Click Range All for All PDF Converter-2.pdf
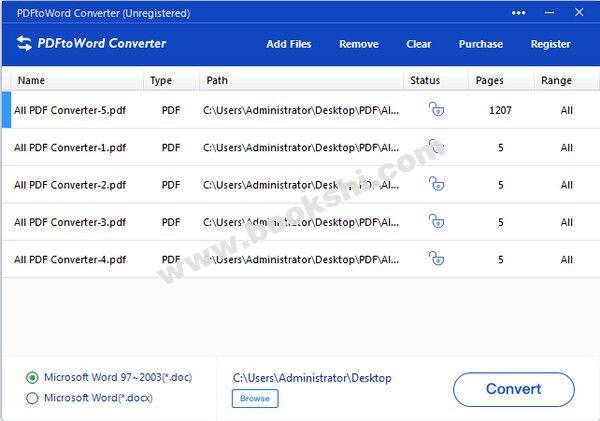This screenshot has height=421, width=600. point(567,185)
